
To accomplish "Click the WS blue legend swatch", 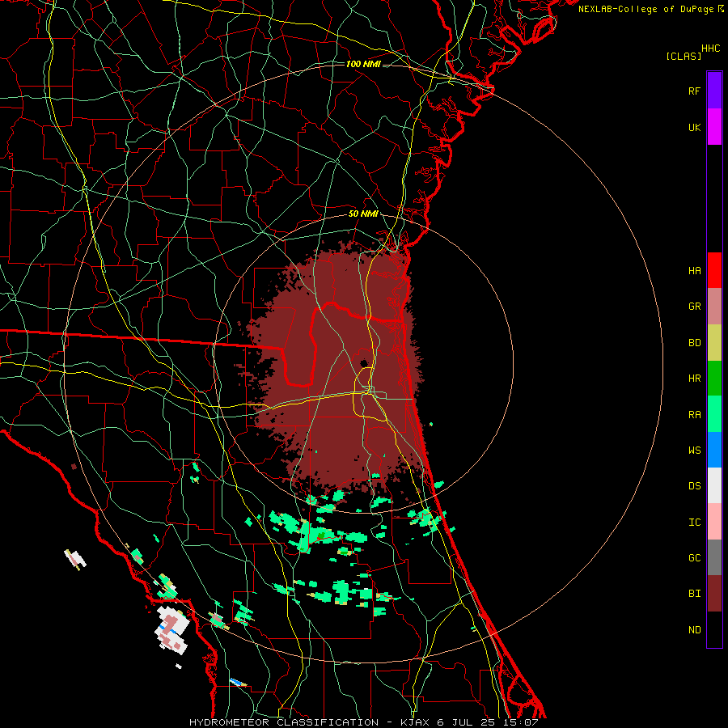I will coord(714,450).
